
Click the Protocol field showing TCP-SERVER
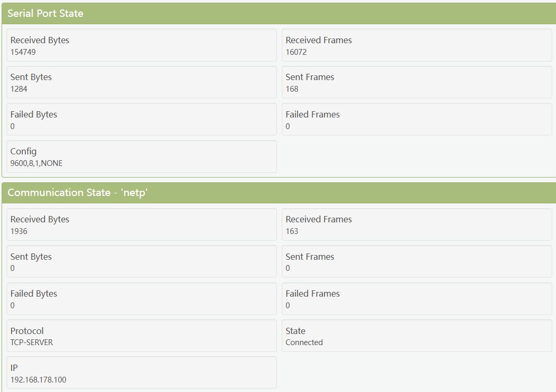pos(141,336)
